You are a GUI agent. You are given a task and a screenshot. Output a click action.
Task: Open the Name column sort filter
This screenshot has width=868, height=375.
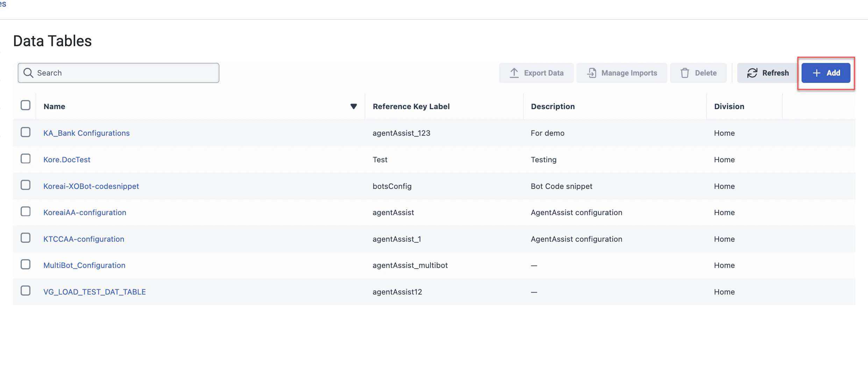point(354,106)
